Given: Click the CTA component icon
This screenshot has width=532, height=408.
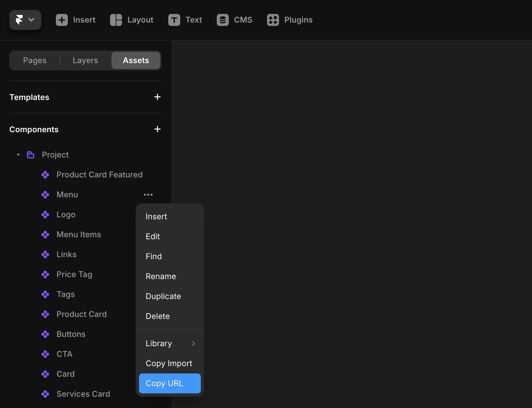Looking at the screenshot, I should [45, 354].
